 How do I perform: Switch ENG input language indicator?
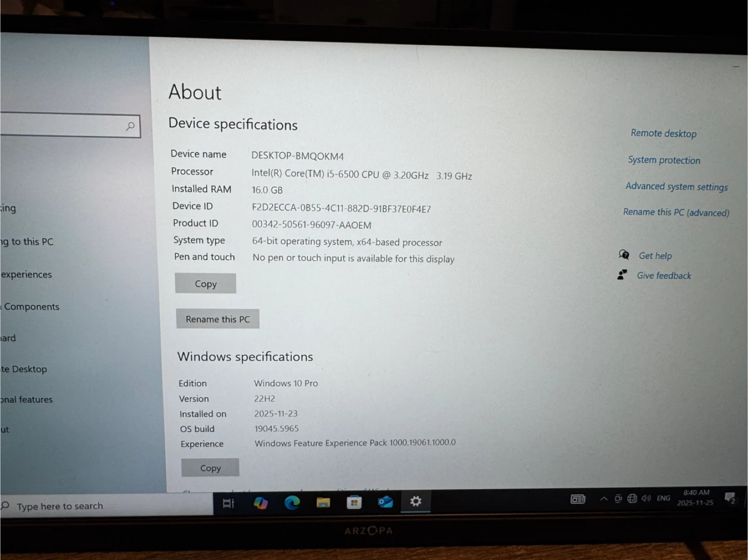pyautogui.click(x=663, y=498)
